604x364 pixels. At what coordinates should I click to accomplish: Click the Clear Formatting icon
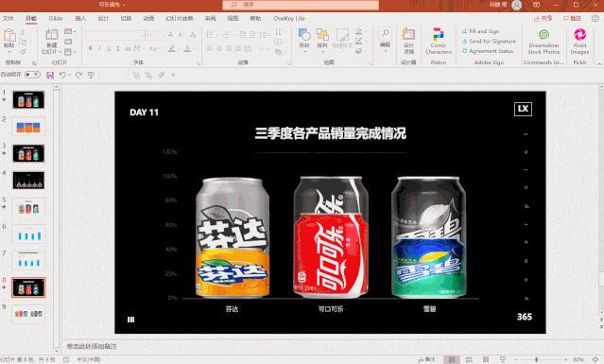click(194, 35)
